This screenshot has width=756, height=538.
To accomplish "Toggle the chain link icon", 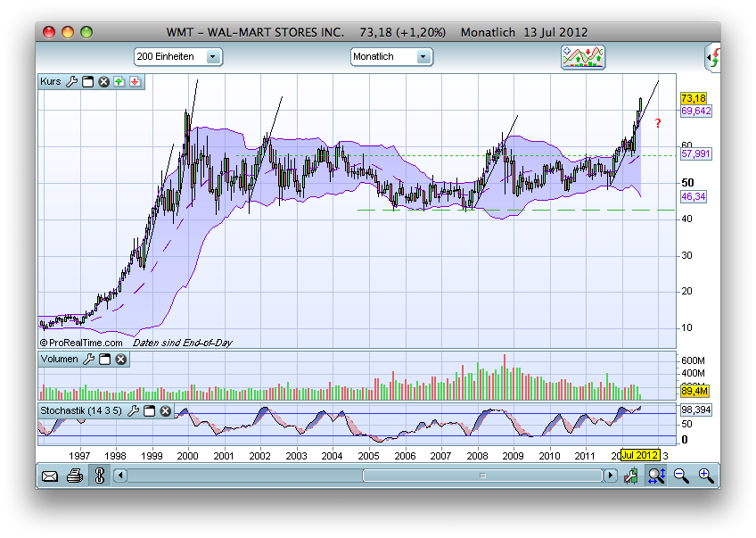I will pyautogui.click(x=100, y=476).
